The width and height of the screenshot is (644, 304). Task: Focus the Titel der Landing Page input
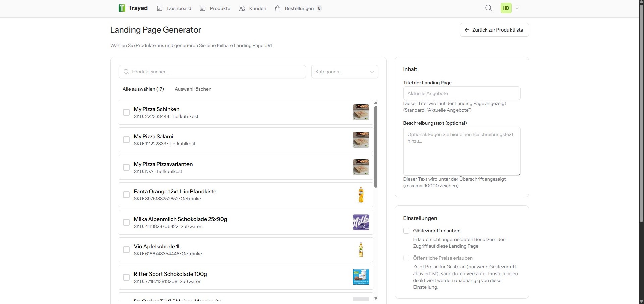(462, 93)
